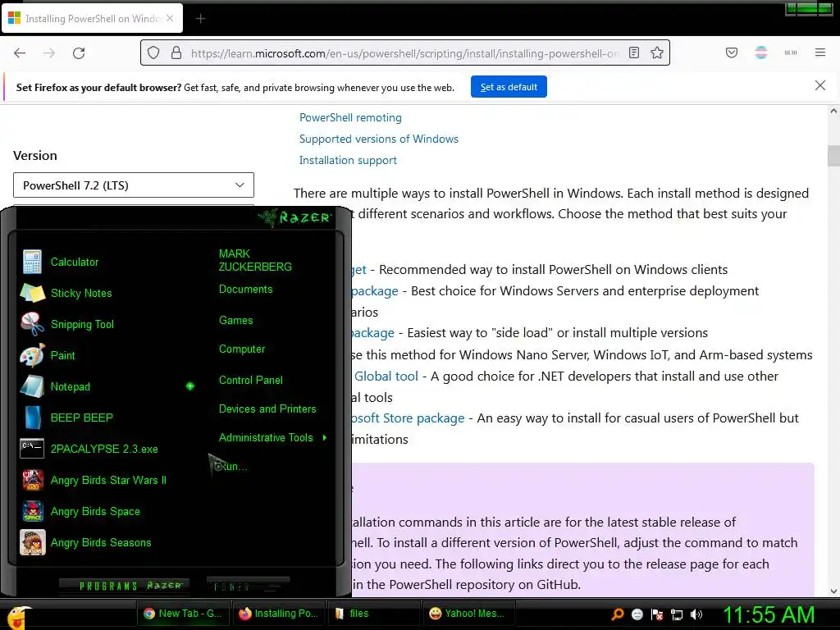The image size is (840, 630).
Task: Open a new Firefox tab with plus
Action: [200, 19]
